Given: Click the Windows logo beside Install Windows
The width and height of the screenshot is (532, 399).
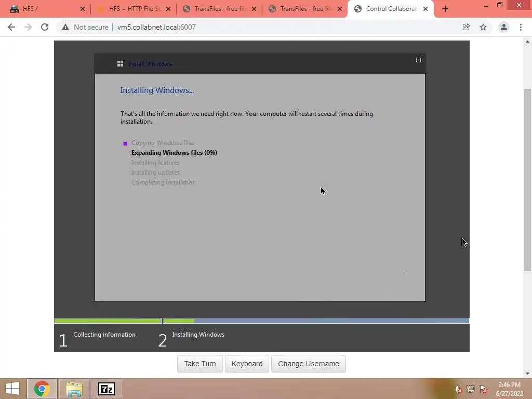Looking at the screenshot, I should [120, 64].
